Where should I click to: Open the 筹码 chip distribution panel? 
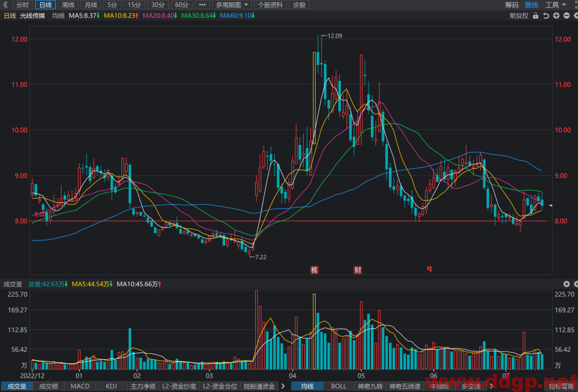tap(511, 5)
